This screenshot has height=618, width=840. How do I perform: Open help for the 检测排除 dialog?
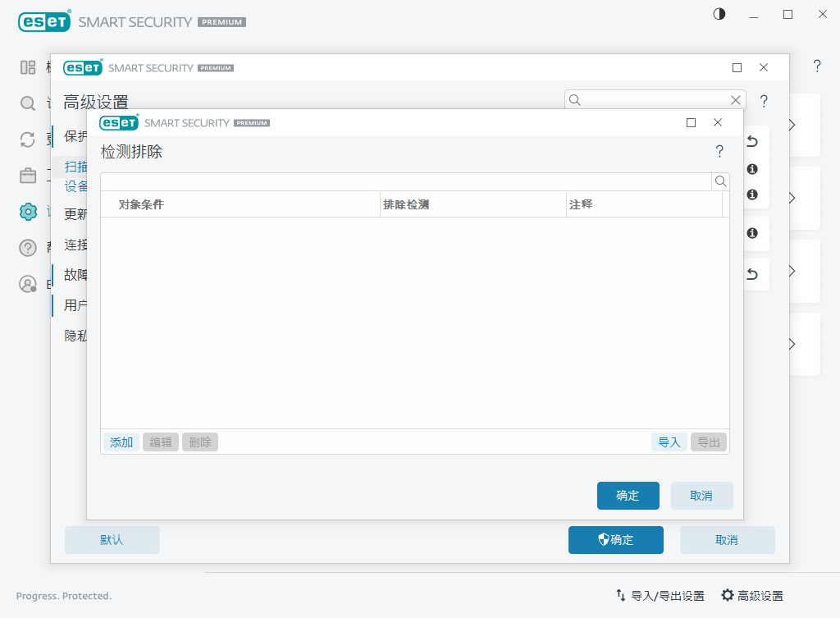click(x=719, y=151)
